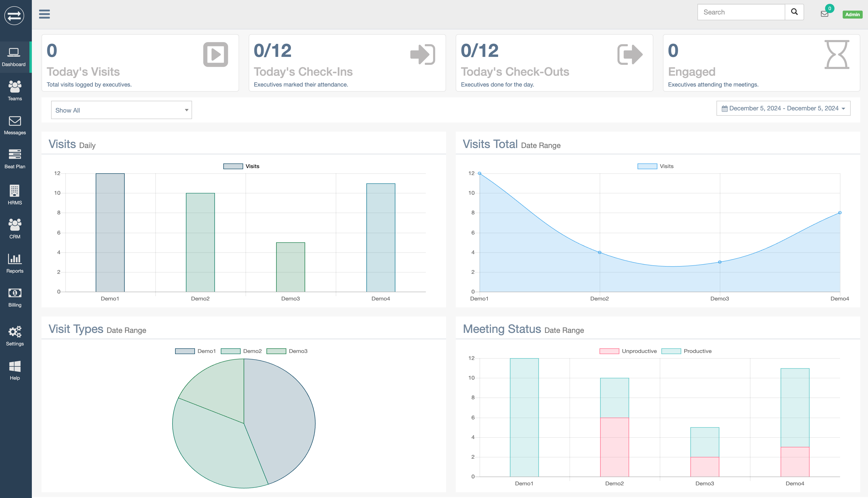Click the Today's Check-Ins heading

tap(303, 72)
